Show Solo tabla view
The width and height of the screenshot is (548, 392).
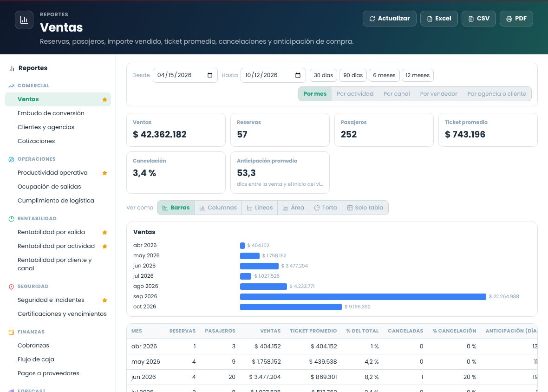tap(365, 208)
